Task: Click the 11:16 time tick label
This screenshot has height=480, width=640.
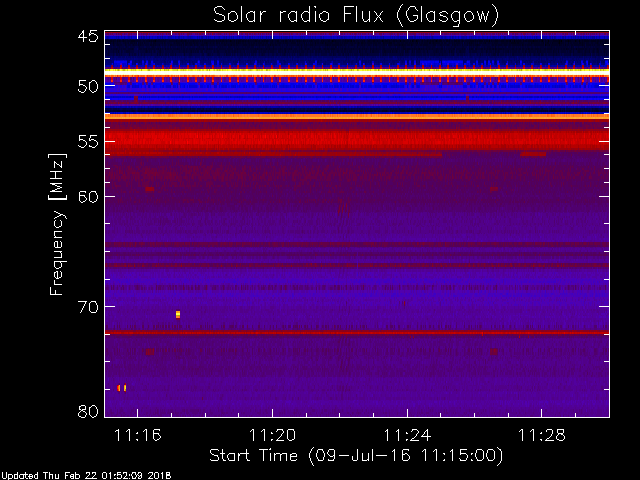Action: 138,435
